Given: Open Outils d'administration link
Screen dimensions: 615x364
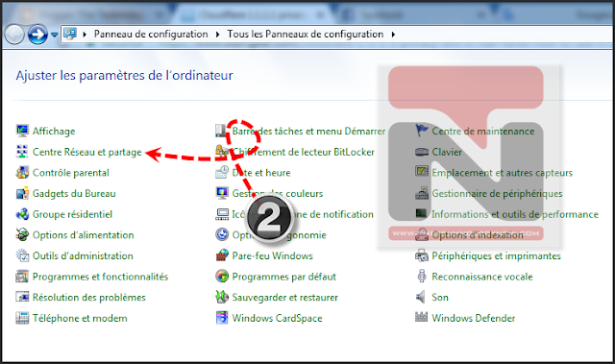Looking at the screenshot, I should (x=83, y=255).
